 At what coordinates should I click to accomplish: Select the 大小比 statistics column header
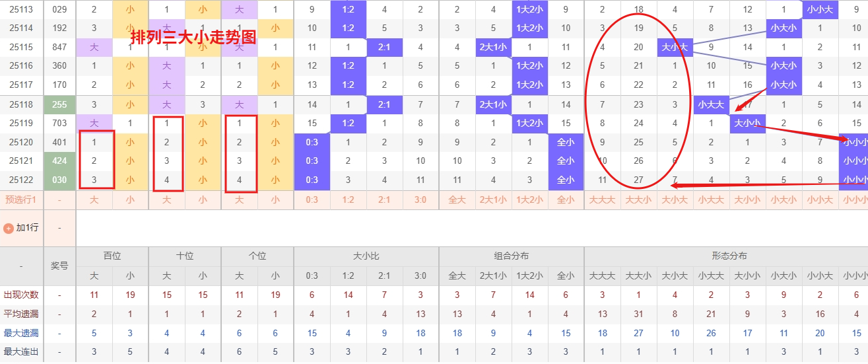[x=366, y=256]
